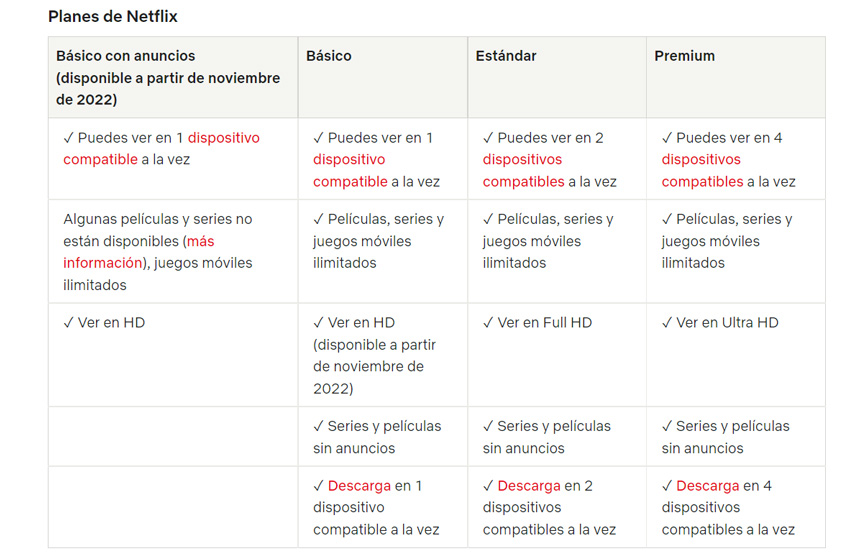Viewport: 860px width, 560px height.
Task: Click checkmark beside Premium 'Series y películas sin anuncios'
Action: (666, 426)
